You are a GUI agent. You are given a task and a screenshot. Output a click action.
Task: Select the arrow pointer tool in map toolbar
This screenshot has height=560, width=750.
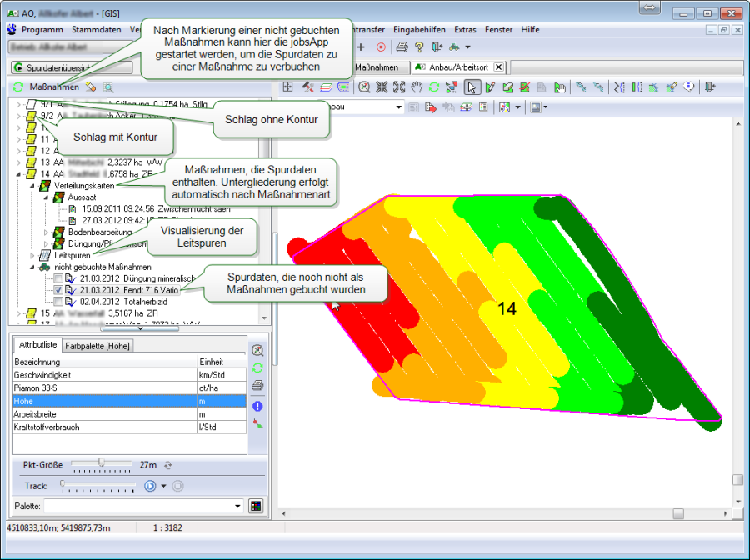pyautogui.click(x=472, y=87)
